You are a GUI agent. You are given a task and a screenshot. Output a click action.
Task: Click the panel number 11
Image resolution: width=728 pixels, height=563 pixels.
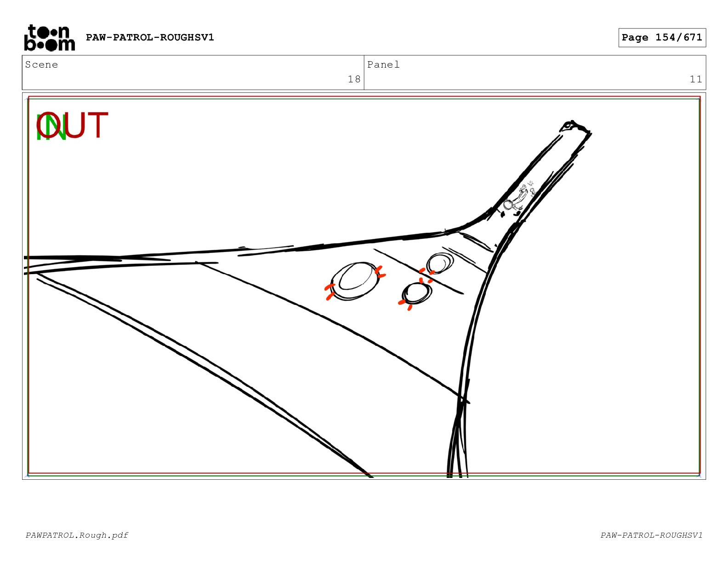click(x=696, y=79)
